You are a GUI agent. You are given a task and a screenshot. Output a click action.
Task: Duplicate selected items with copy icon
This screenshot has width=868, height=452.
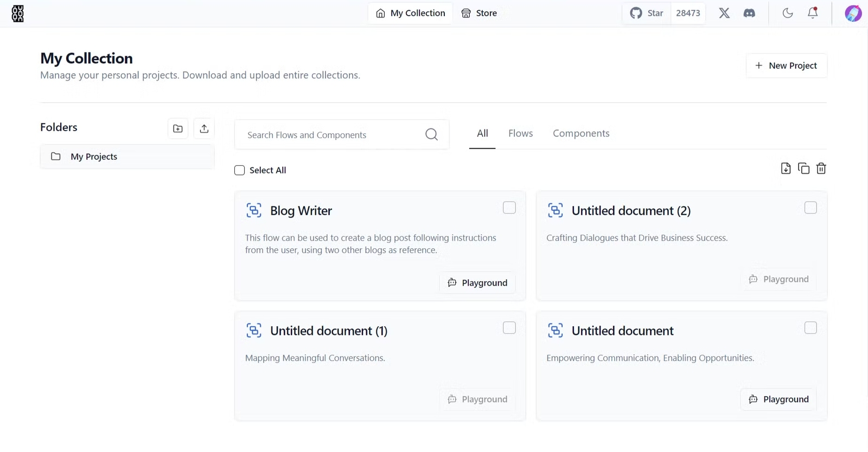803,169
